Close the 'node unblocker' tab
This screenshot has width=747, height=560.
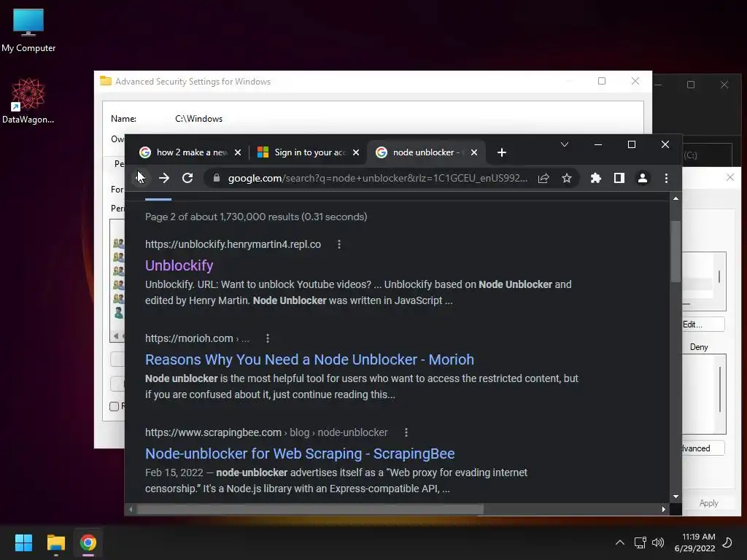coord(474,152)
